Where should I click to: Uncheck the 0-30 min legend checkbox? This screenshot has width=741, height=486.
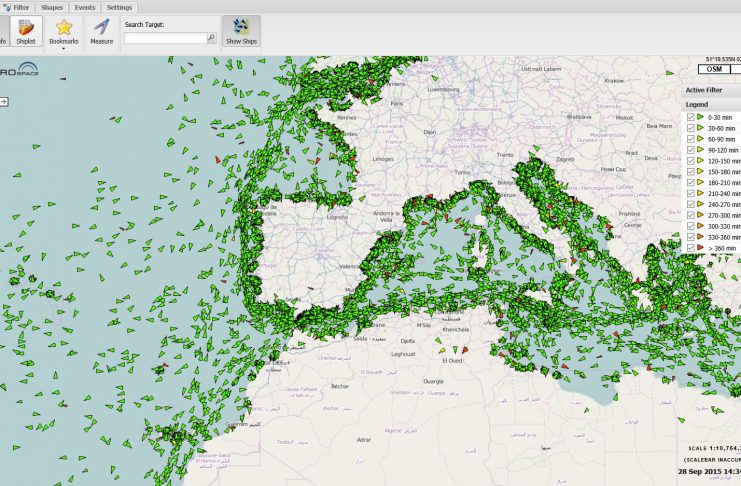pyautogui.click(x=689, y=118)
